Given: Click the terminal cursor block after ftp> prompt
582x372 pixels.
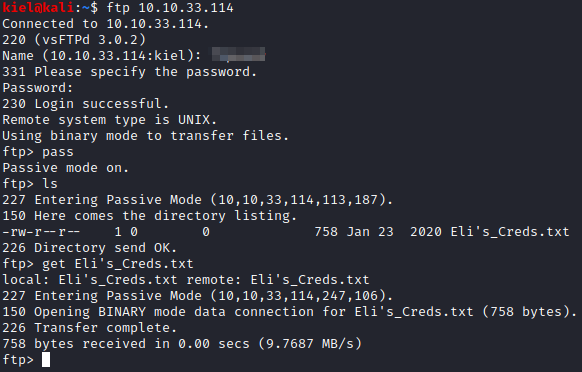Looking at the screenshot, I should (46, 359).
